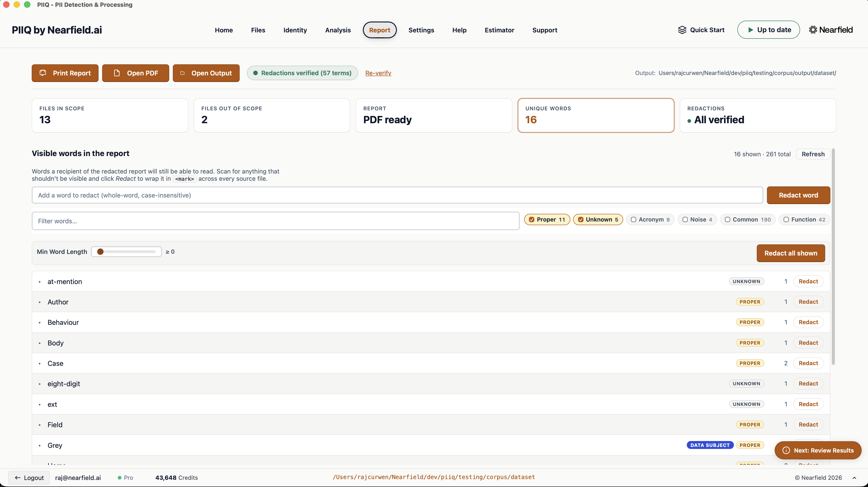Go to the Identity tab
Image resolution: width=868 pixels, height=487 pixels.
[x=295, y=30]
